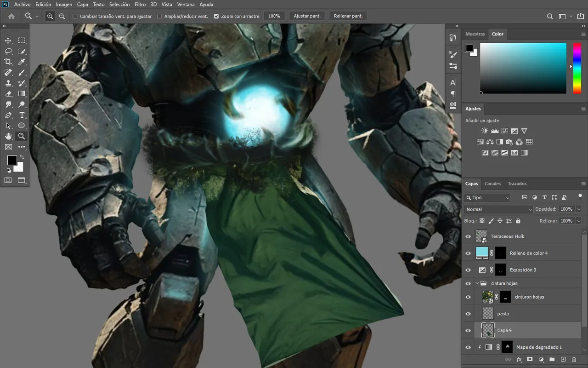
Task: Switch to the Trazados tab
Action: pyautogui.click(x=517, y=184)
